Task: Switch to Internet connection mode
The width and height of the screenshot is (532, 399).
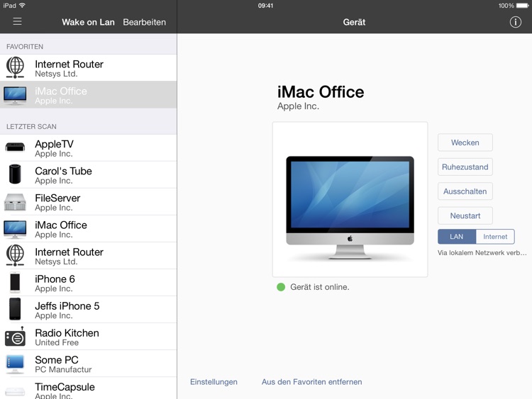Action: (x=495, y=237)
